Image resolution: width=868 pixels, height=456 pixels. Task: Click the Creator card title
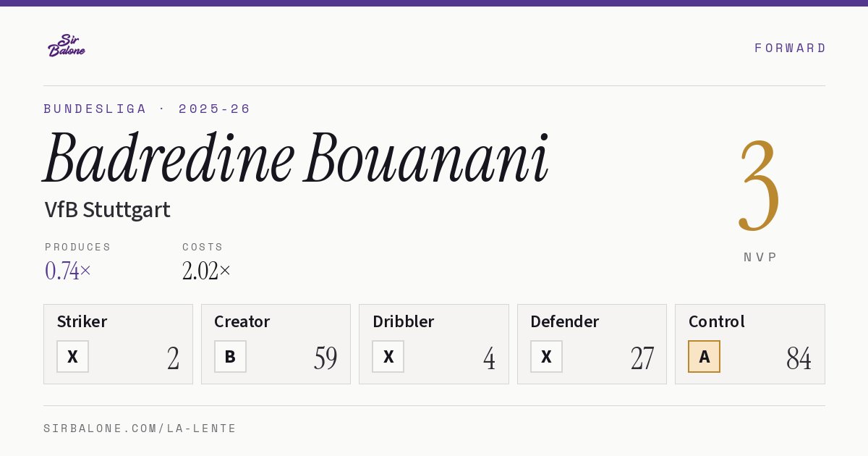242,321
